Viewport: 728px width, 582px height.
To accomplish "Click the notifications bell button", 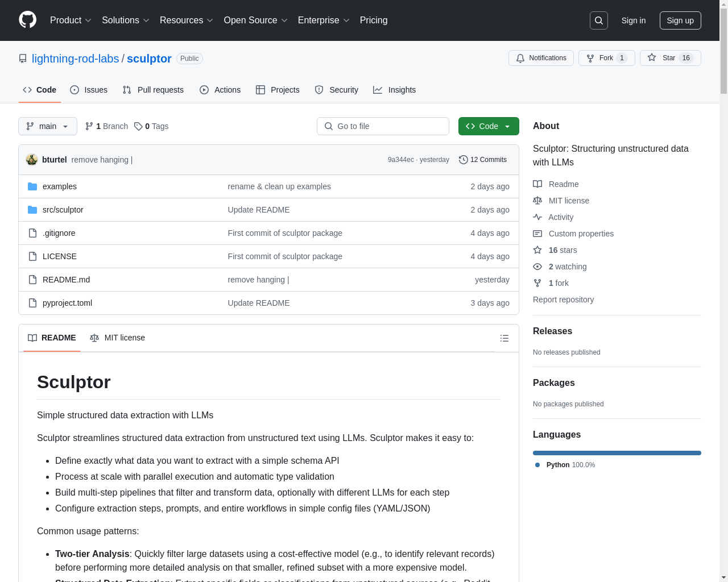I will click(541, 58).
